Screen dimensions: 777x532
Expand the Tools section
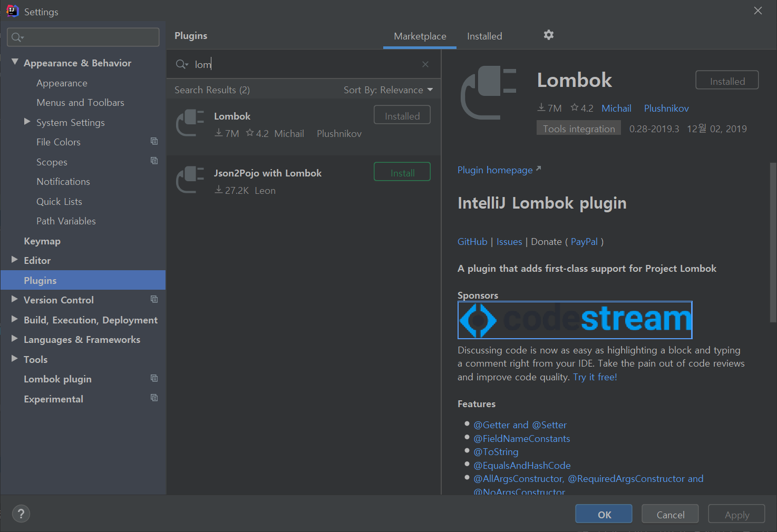[15, 359]
